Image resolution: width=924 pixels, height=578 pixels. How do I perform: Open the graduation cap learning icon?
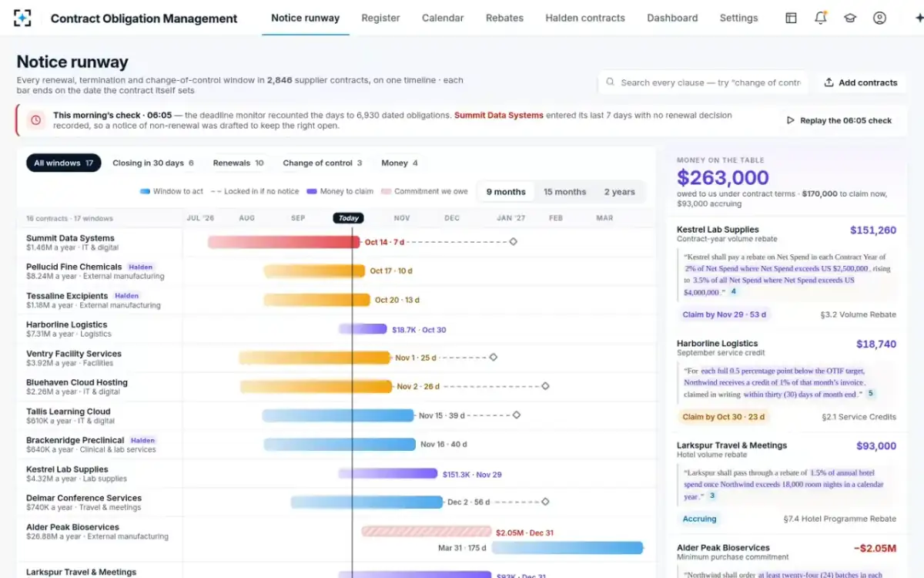coord(850,18)
